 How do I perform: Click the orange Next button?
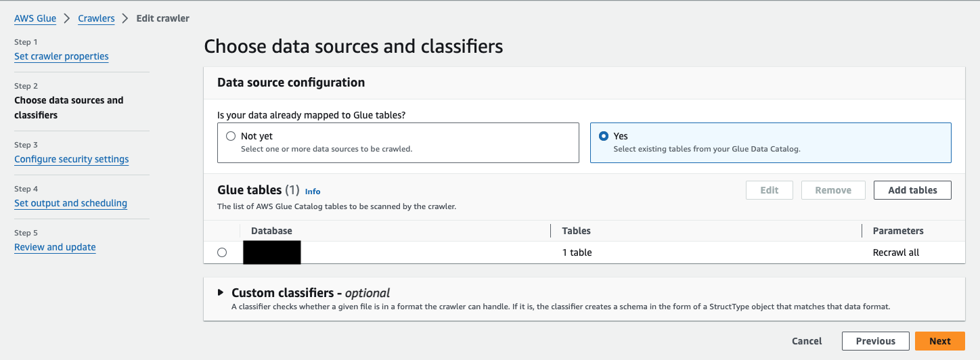tap(939, 341)
